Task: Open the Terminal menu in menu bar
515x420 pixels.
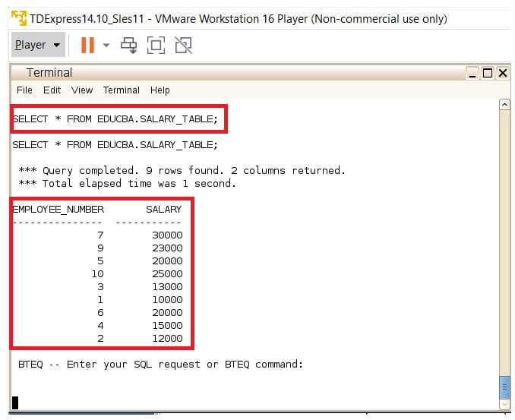Action: (x=122, y=90)
